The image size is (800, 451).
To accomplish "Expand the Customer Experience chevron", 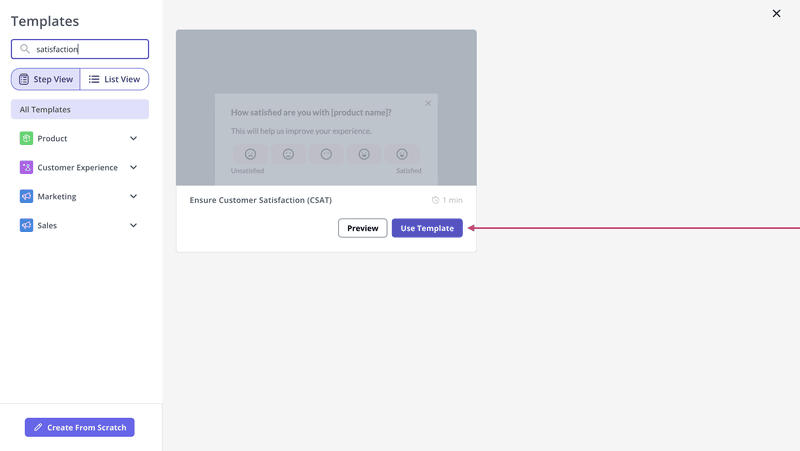I will click(133, 167).
